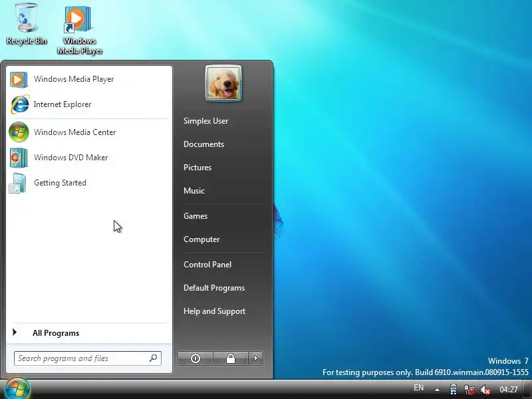532x399 pixels.
Task: Open Simplex User folder
Action: 205,121
